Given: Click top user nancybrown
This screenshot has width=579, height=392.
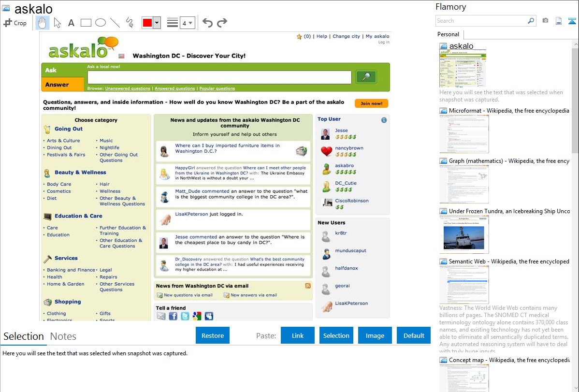Looking at the screenshot, I should pos(349,148).
